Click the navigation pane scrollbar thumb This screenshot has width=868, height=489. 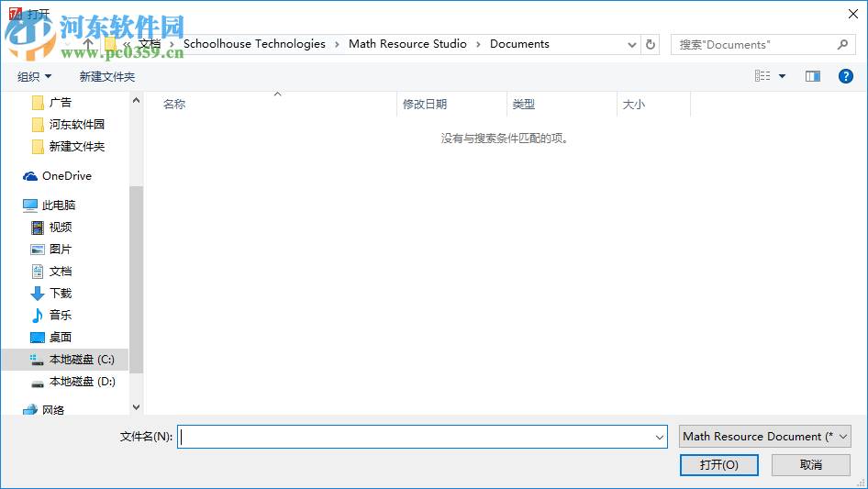coord(136,280)
